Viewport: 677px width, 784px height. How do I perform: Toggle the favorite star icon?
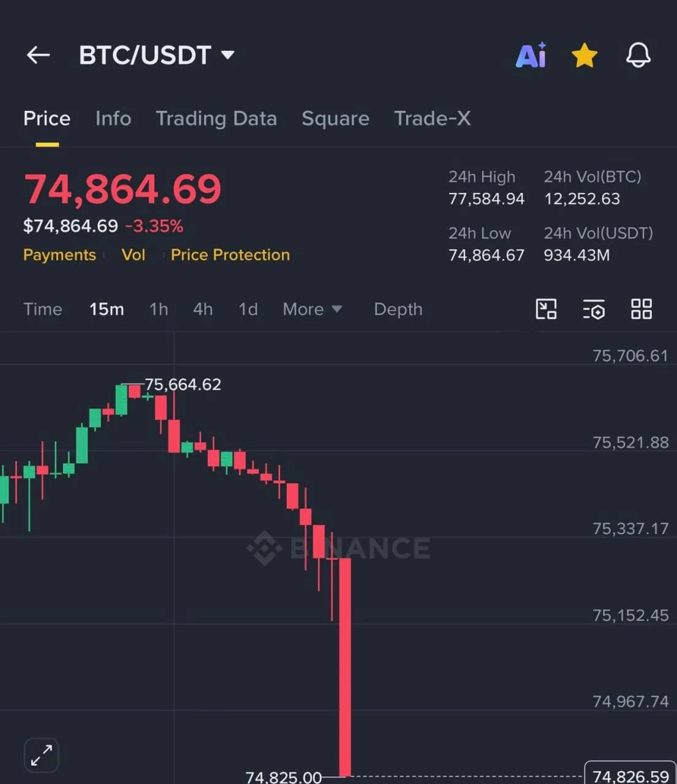pos(584,55)
